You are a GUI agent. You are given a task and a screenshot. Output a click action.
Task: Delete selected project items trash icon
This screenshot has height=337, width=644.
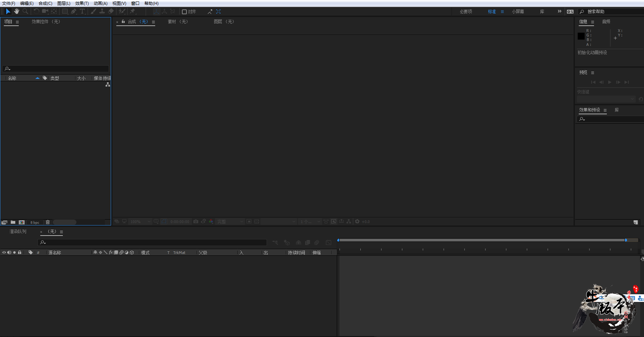coord(48,222)
